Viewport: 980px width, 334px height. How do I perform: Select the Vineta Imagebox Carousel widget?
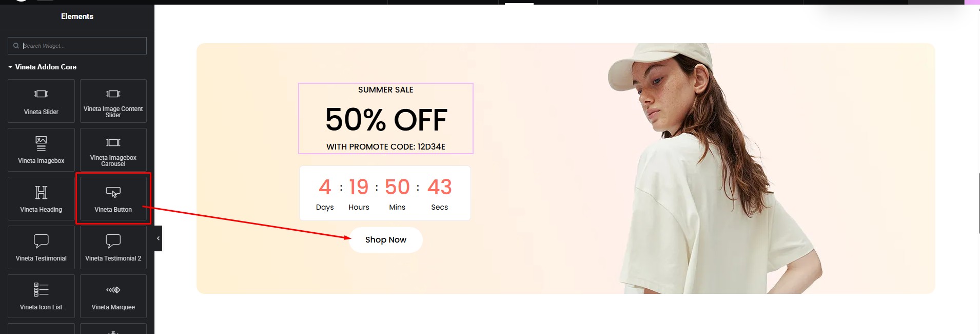coord(113,150)
